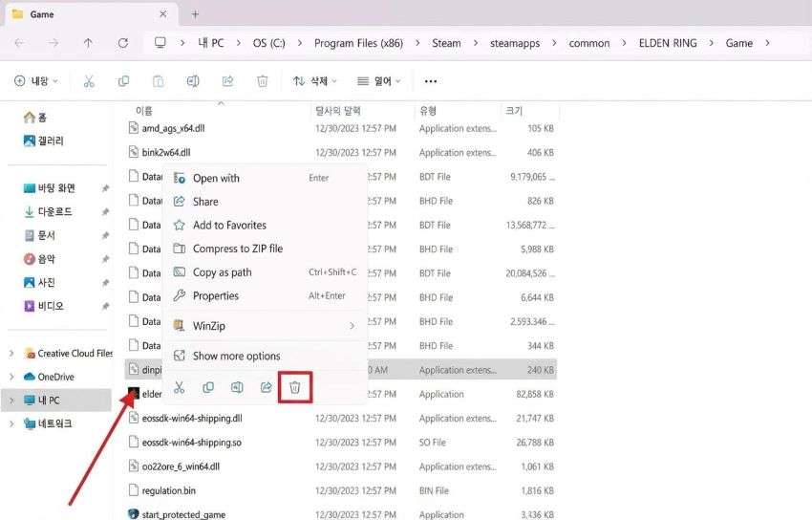Sort by the 크기 size column header
This screenshot has width=812, height=520.
(514, 110)
